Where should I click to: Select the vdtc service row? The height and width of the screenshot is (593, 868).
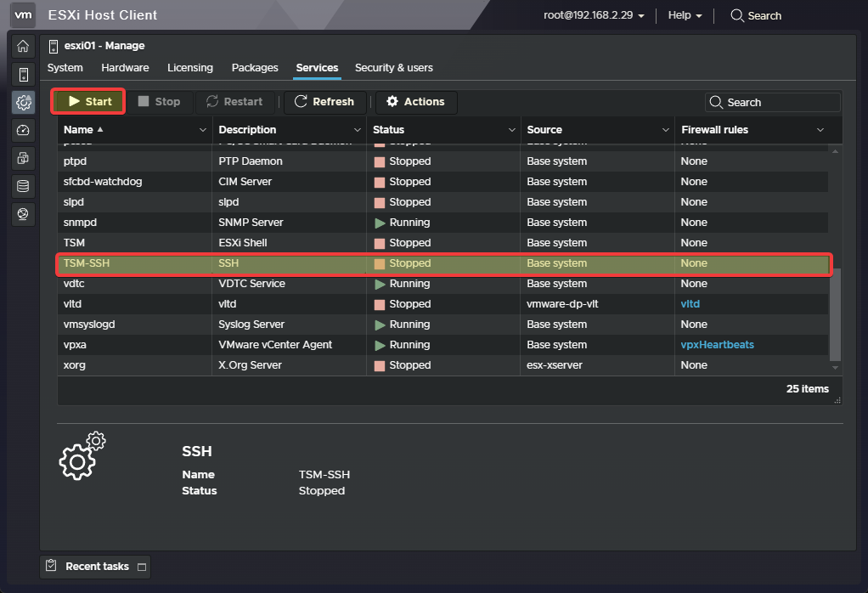click(442, 284)
